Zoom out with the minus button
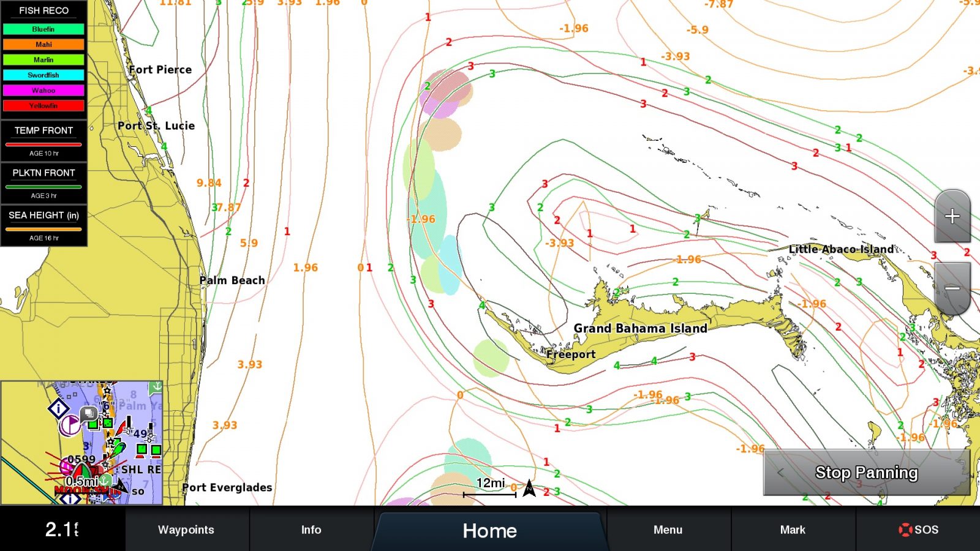The height and width of the screenshot is (551, 980). pyautogui.click(x=952, y=288)
